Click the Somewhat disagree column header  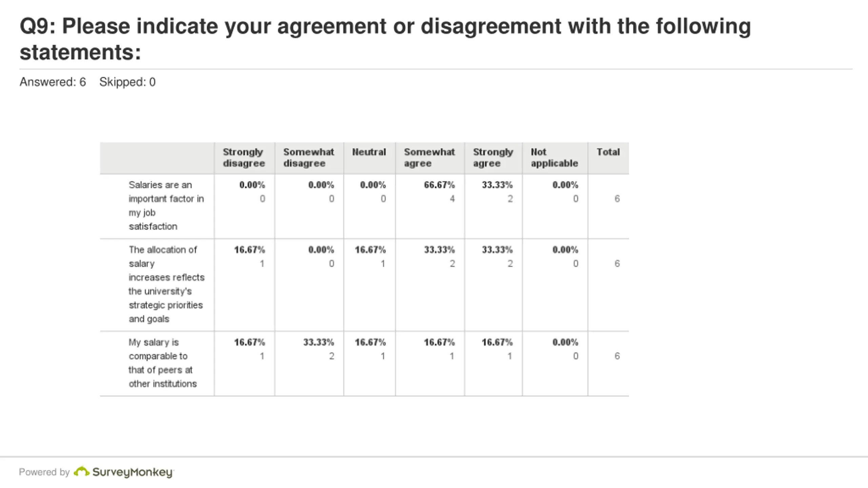309,158
